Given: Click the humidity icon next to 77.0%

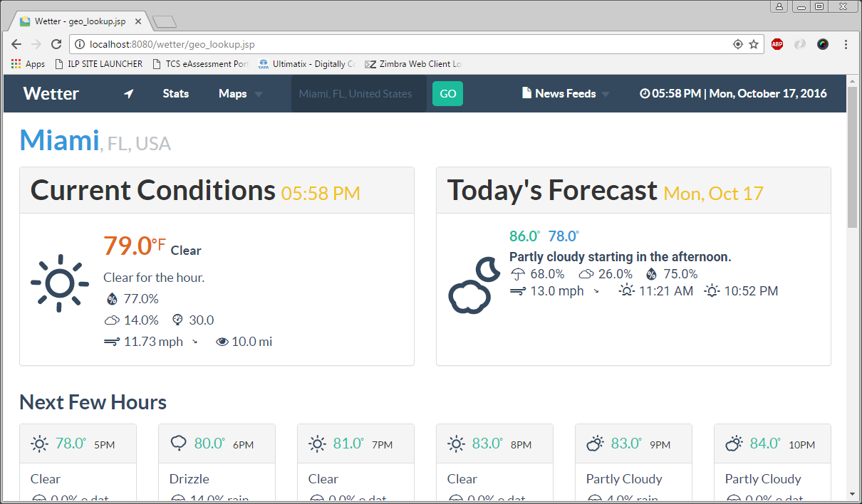Looking at the screenshot, I should (x=112, y=298).
